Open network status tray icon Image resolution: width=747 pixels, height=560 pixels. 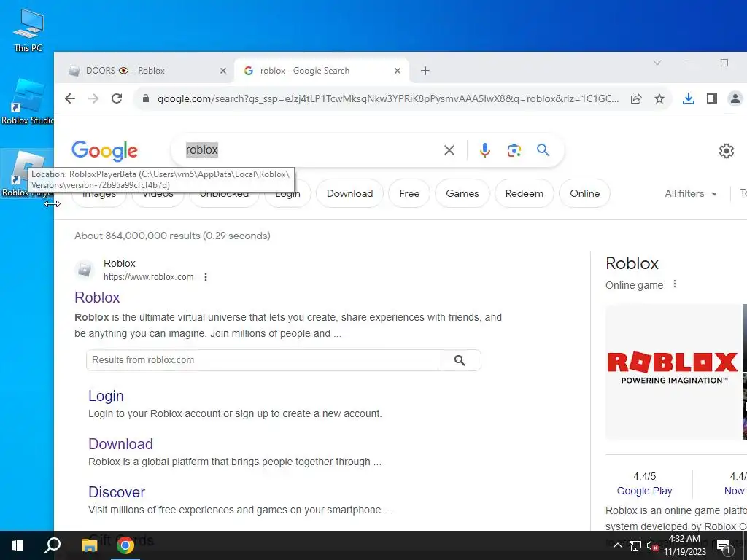click(635, 545)
